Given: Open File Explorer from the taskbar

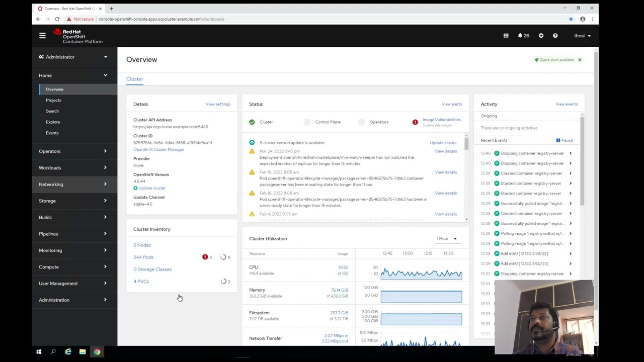Looking at the screenshot, I should point(83,352).
